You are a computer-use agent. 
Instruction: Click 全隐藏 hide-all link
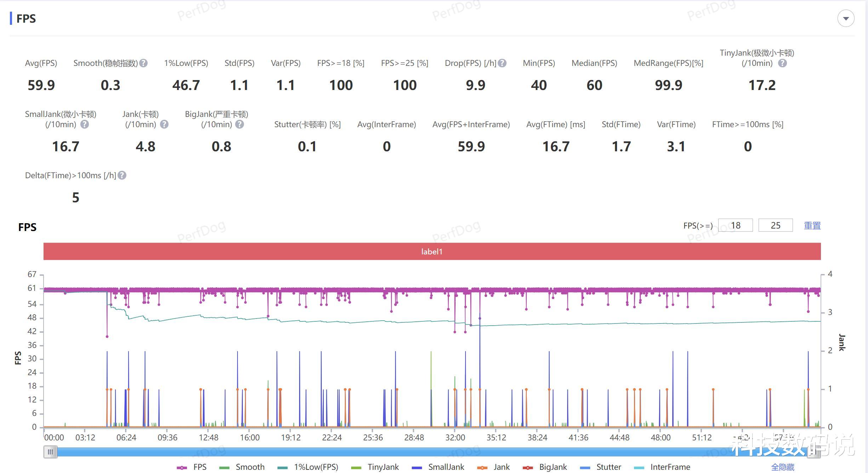(783, 467)
